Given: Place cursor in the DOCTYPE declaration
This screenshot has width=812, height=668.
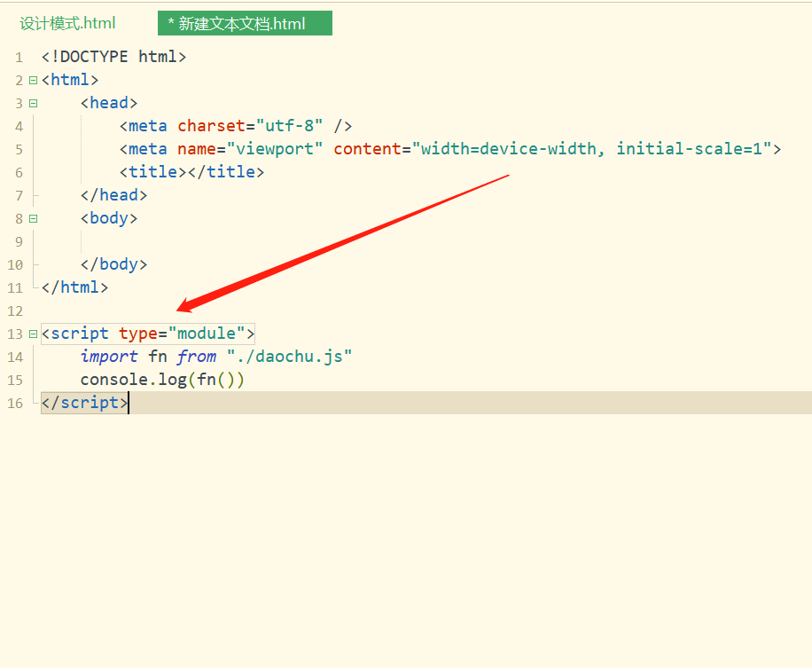Looking at the screenshot, I should pos(113,56).
